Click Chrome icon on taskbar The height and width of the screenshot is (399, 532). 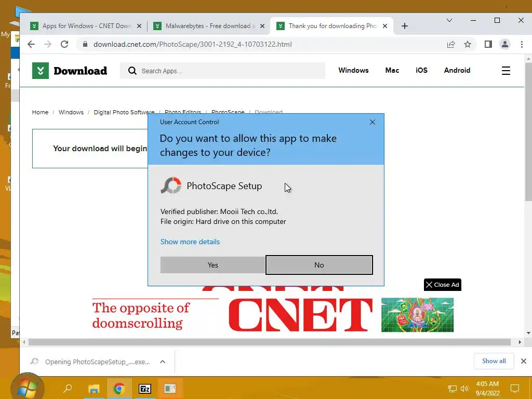point(119,389)
